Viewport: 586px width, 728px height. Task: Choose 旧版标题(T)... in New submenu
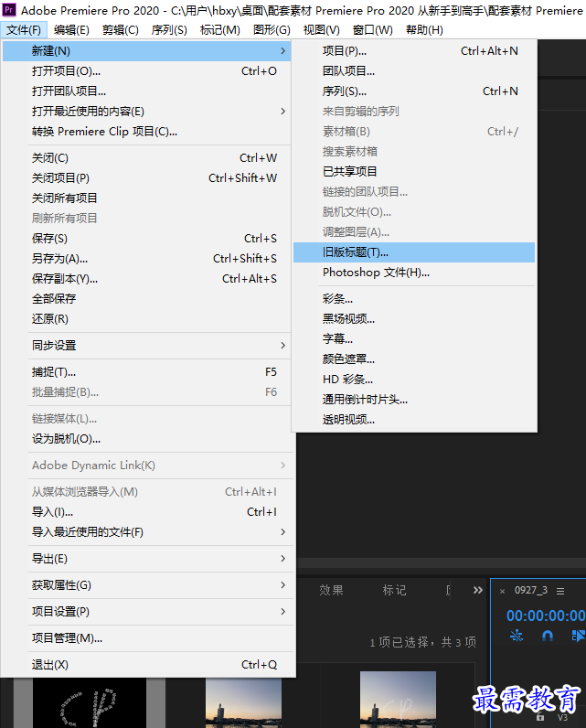point(414,252)
